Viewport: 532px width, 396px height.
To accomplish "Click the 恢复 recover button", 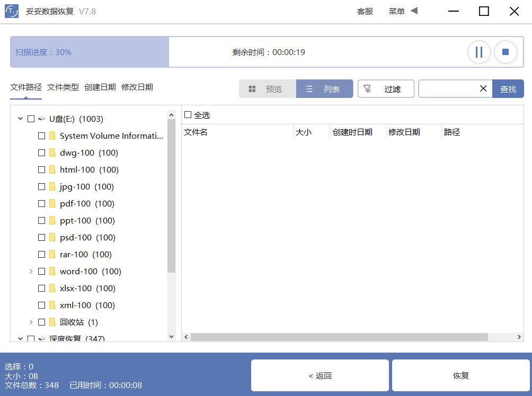I will click(x=460, y=375).
